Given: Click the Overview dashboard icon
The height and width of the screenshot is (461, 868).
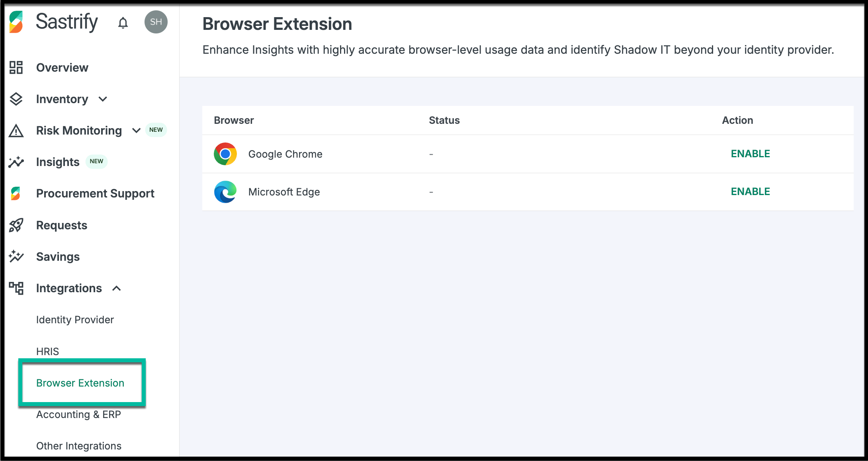Looking at the screenshot, I should click(16, 67).
